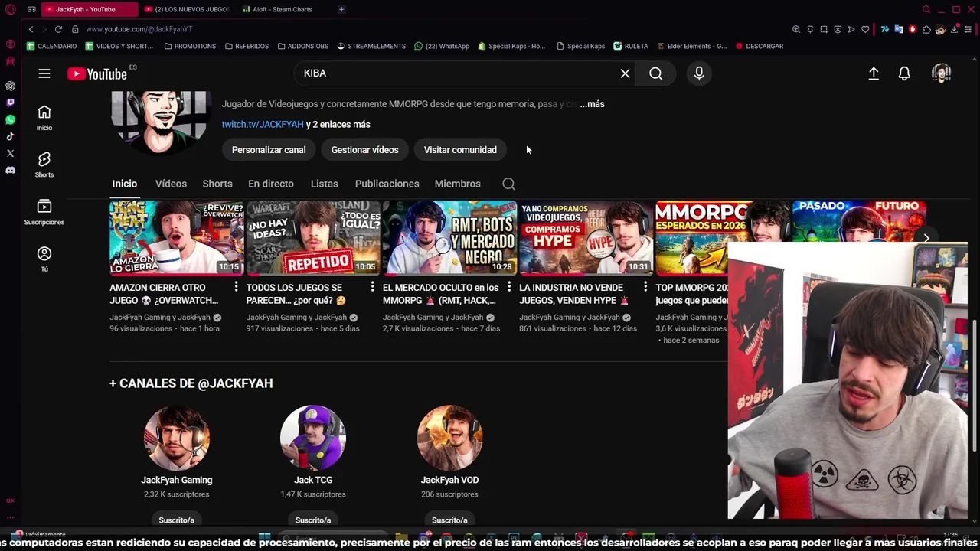980x551 pixels.
Task: Switch to LOS NUEVOS JUEGOS browser tab
Action: click(187, 9)
